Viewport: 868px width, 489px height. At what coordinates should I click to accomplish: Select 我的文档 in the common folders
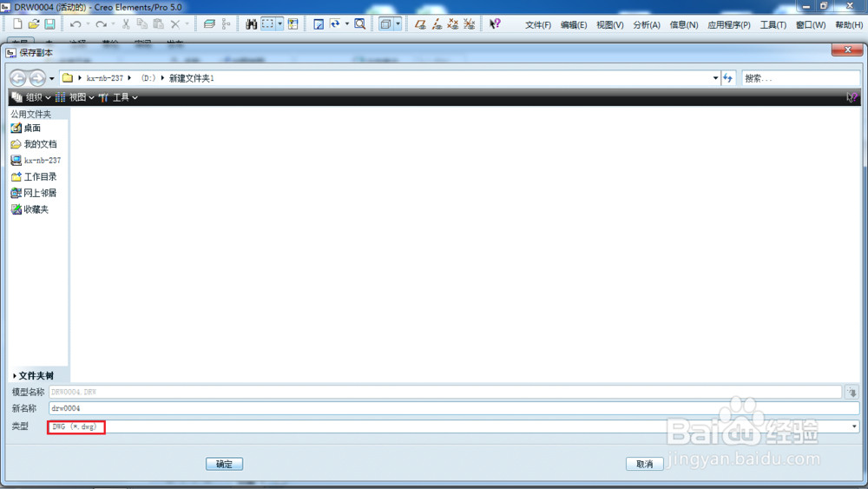tap(34, 144)
